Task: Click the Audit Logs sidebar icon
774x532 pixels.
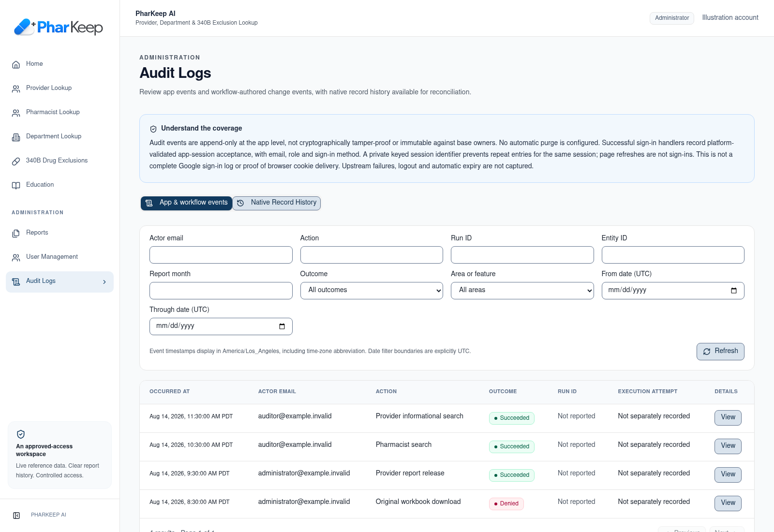Action: 16,281
